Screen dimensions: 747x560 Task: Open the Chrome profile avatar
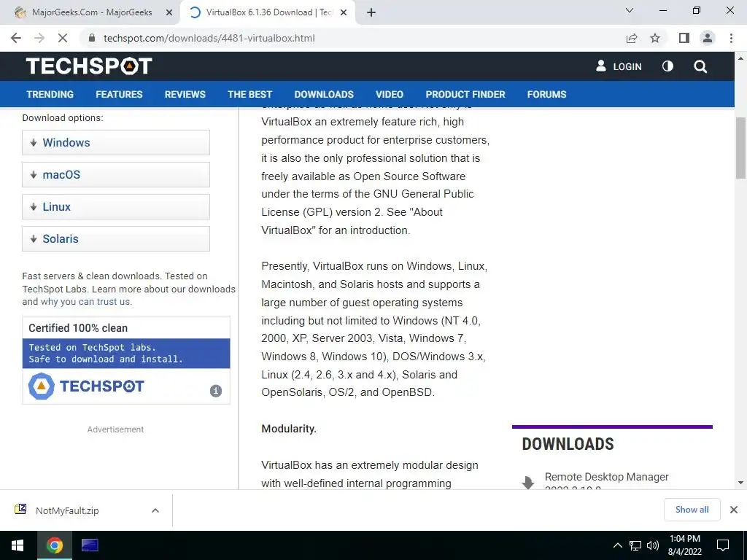pyautogui.click(x=708, y=38)
